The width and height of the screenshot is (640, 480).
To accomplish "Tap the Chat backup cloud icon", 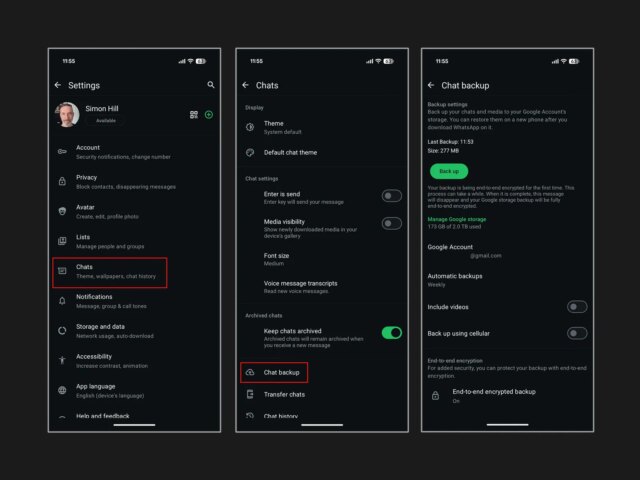I will click(249, 372).
